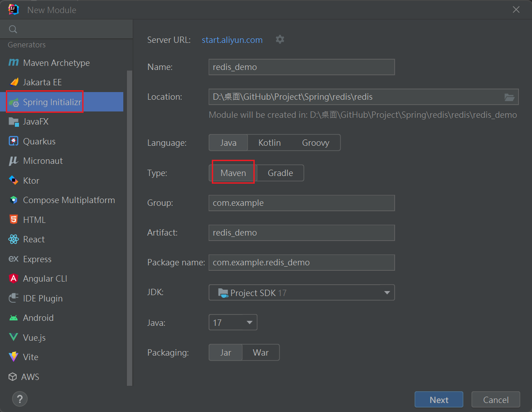The width and height of the screenshot is (532, 412).
Task: Click the search magnifier icon
Action: coord(13,29)
